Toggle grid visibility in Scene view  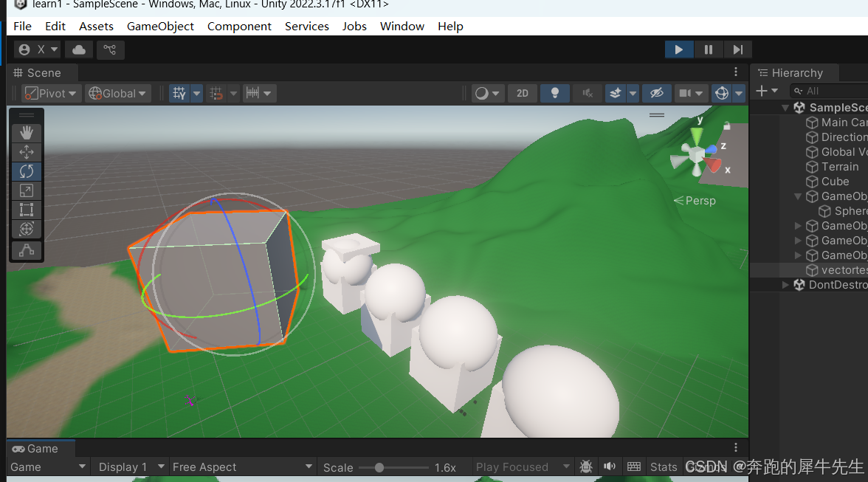(x=179, y=93)
